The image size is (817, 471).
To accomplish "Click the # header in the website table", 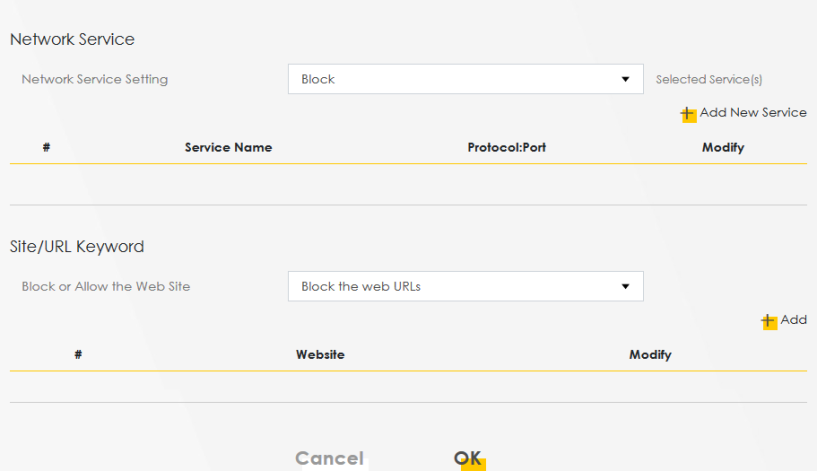I will click(x=78, y=355).
